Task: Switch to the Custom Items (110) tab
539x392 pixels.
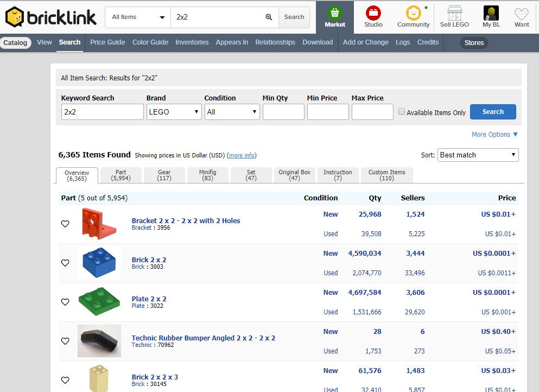Action: 386,175
